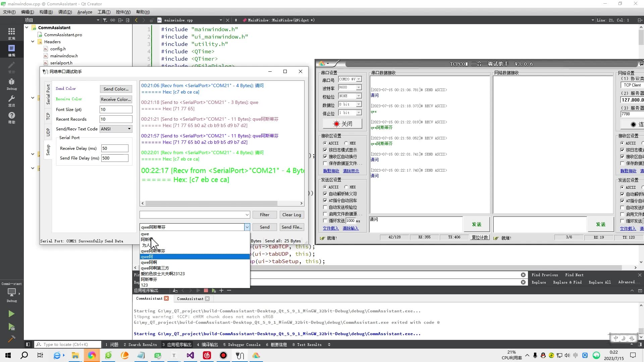
Task: Click the Font Size (pt) input field
Action: [116, 109]
